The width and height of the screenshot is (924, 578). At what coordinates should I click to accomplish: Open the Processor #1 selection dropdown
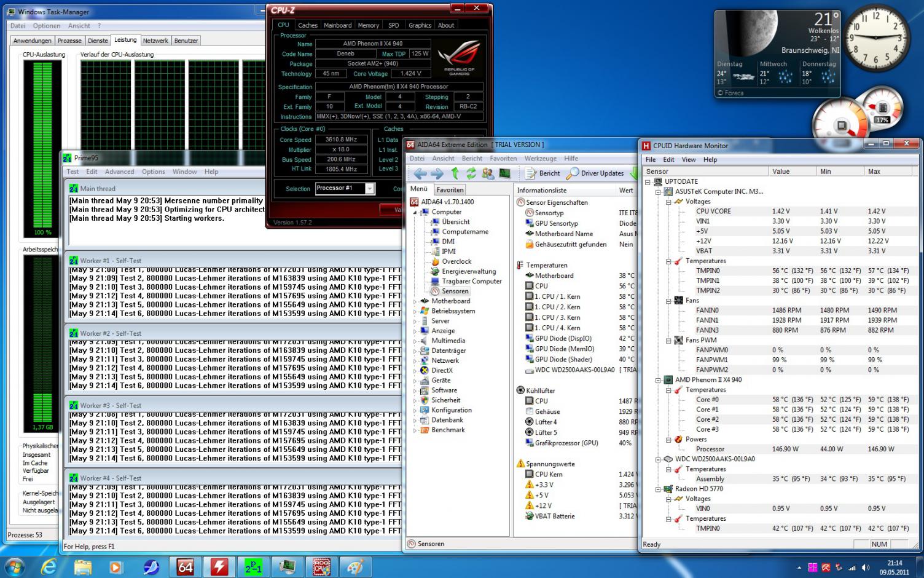tap(370, 189)
